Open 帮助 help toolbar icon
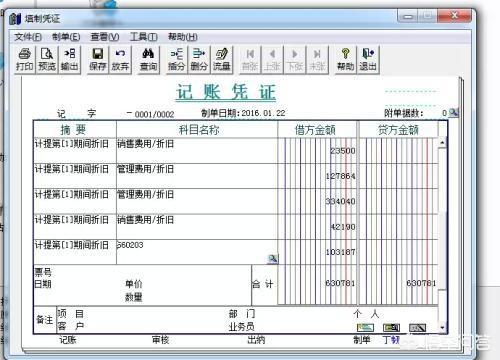 click(x=345, y=60)
